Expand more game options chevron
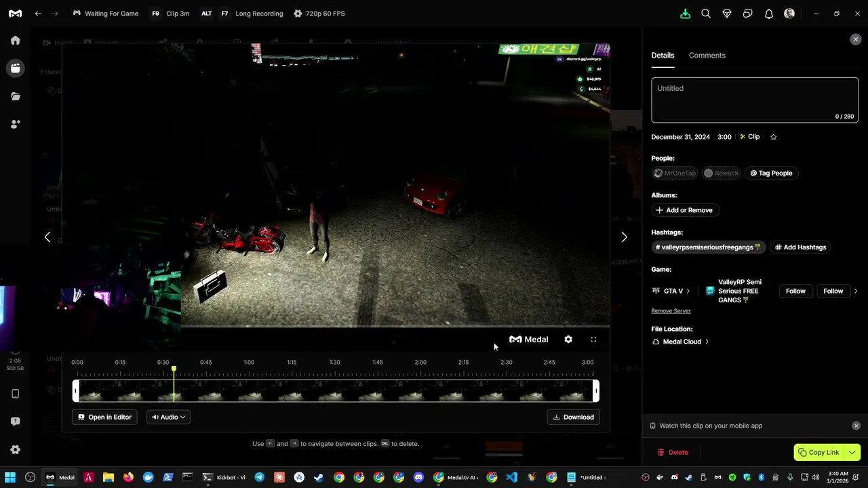 [x=855, y=291]
